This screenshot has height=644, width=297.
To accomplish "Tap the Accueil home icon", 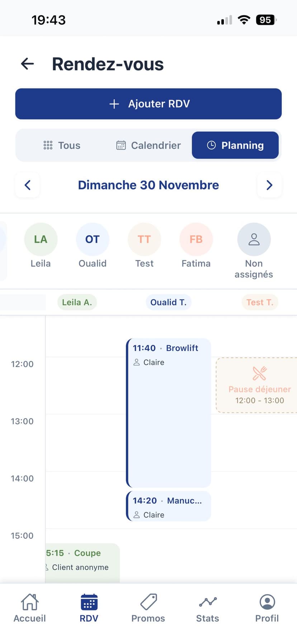I will point(29,602).
